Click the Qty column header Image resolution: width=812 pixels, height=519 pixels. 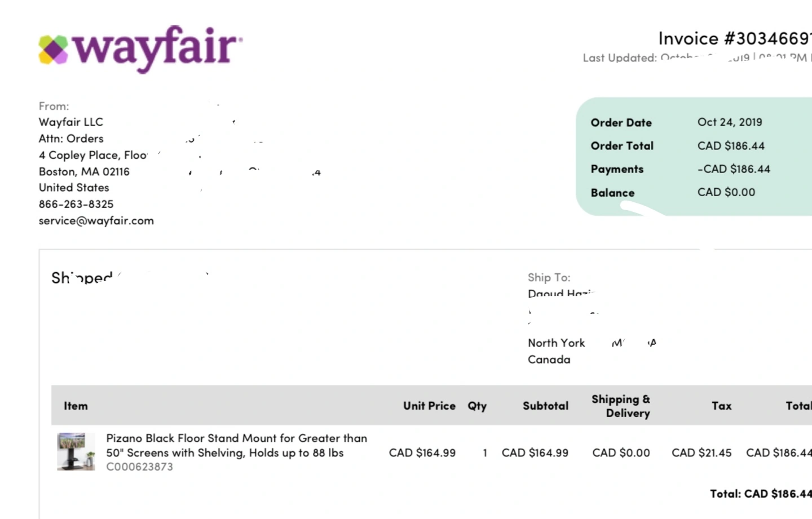pyautogui.click(x=476, y=406)
